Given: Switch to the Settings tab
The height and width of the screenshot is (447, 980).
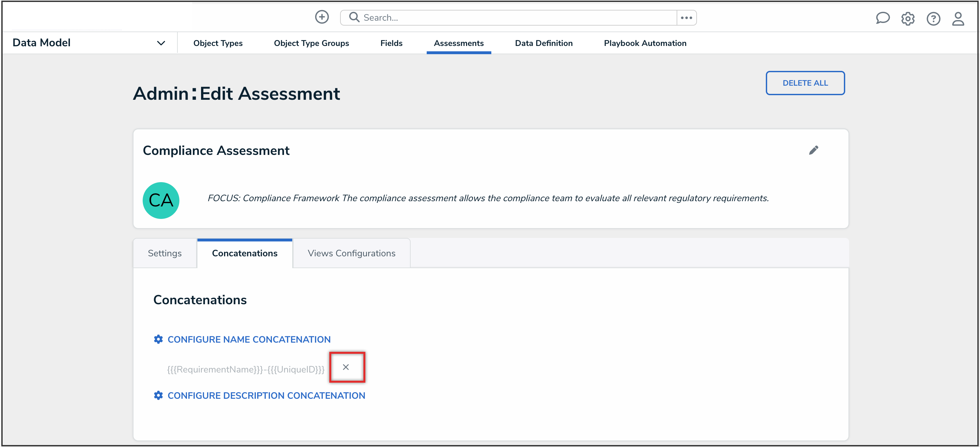Looking at the screenshot, I should 164,253.
